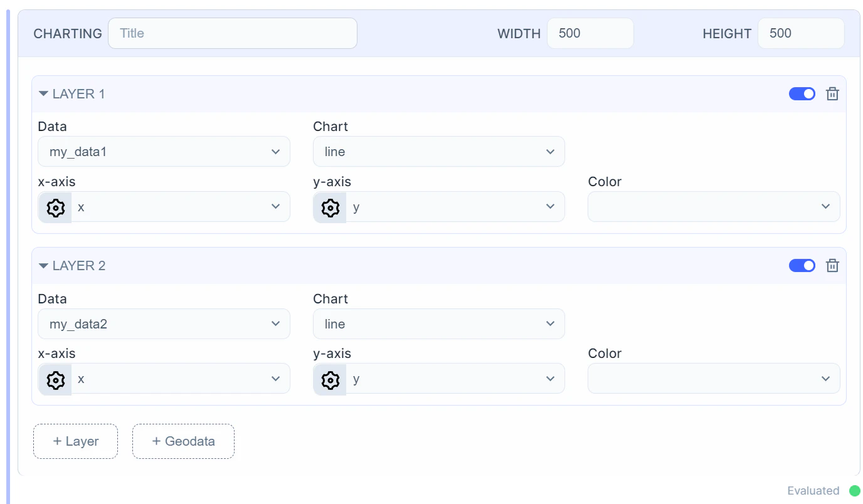Open Layer 2 y-axis column dropdown
863x504 pixels.
[x=455, y=379]
